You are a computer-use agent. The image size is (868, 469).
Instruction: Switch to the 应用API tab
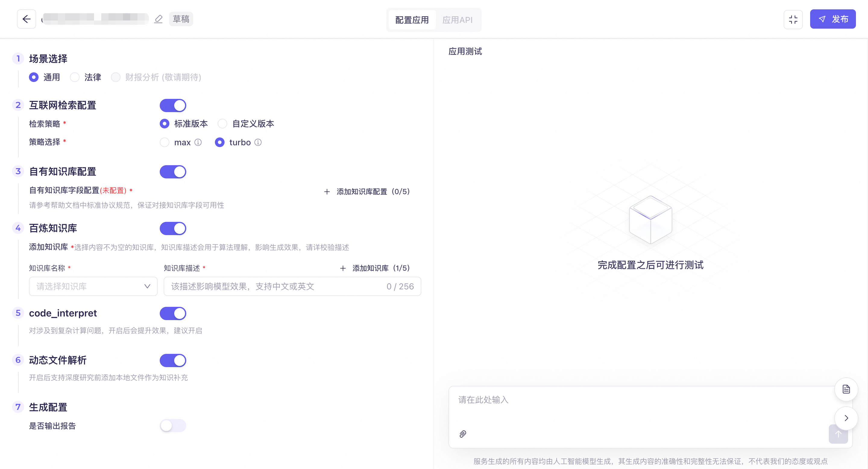tap(457, 20)
